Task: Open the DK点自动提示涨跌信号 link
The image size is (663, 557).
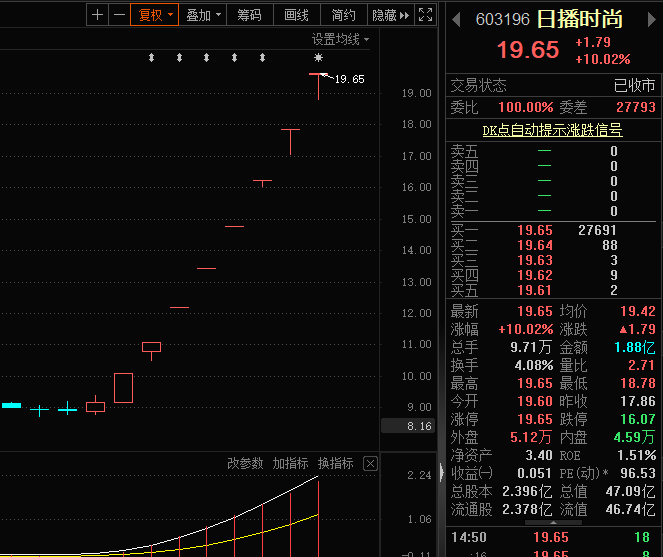Action: [x=552, y=129]
